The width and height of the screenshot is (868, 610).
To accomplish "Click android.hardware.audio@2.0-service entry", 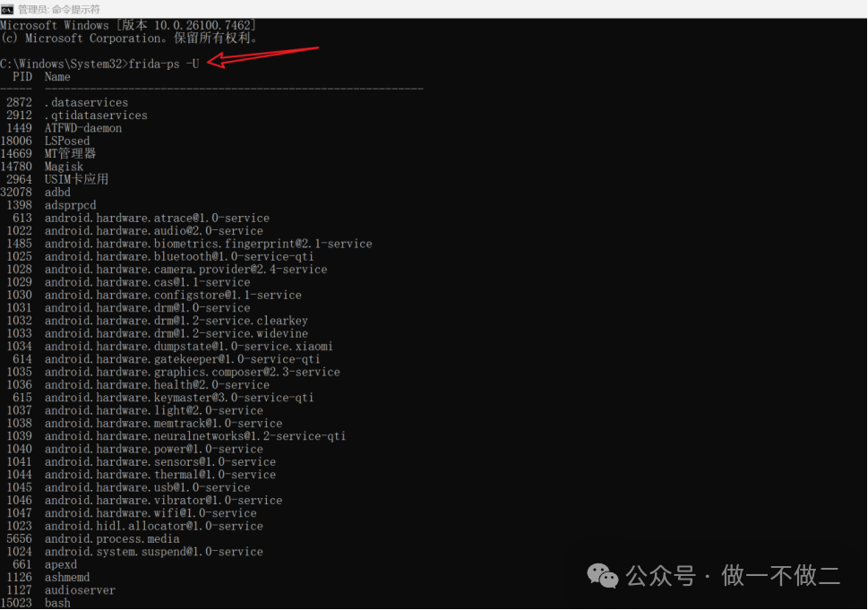I will click(x=154, y=230).
